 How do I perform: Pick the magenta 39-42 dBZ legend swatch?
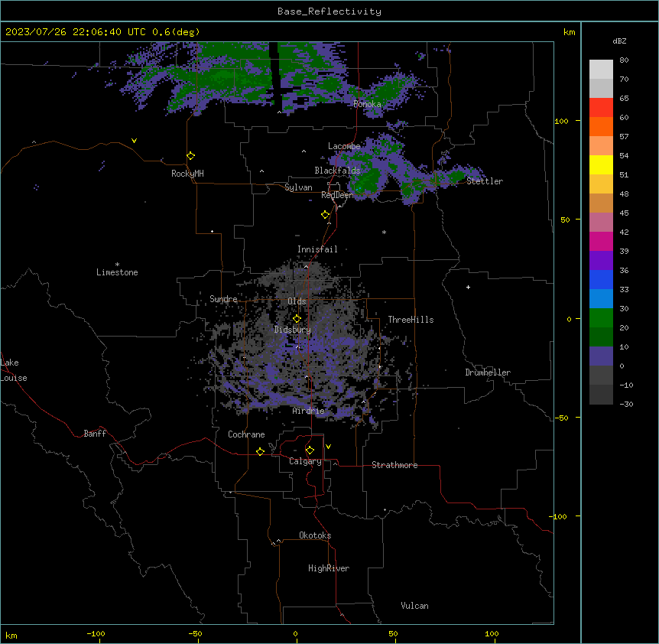(x=601, y=241)
